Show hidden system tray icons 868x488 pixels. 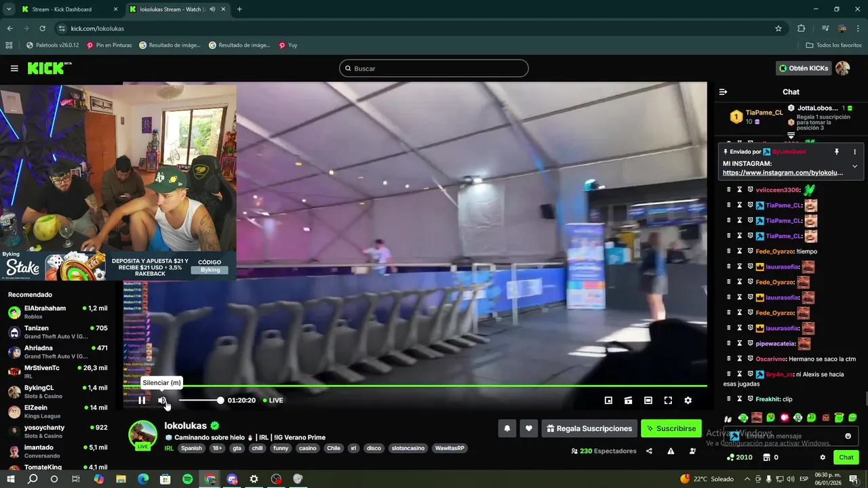click(747, 479)
